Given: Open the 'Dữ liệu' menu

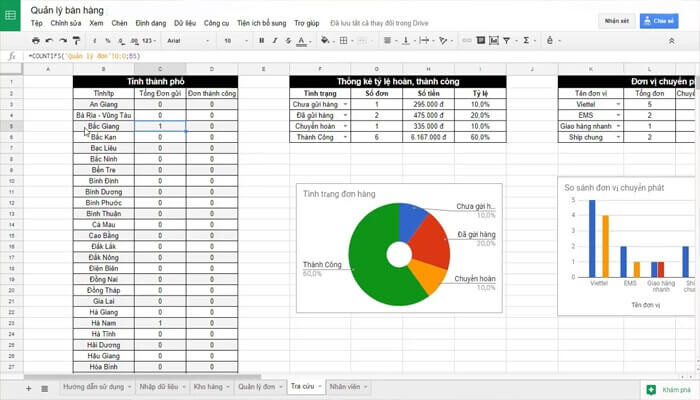Looking at the screenshot, I should click(185, 21).
